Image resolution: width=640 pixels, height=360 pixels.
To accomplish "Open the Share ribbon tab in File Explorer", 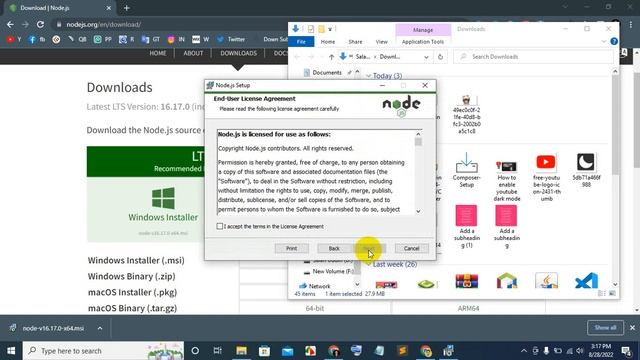I will click(355, 42).
